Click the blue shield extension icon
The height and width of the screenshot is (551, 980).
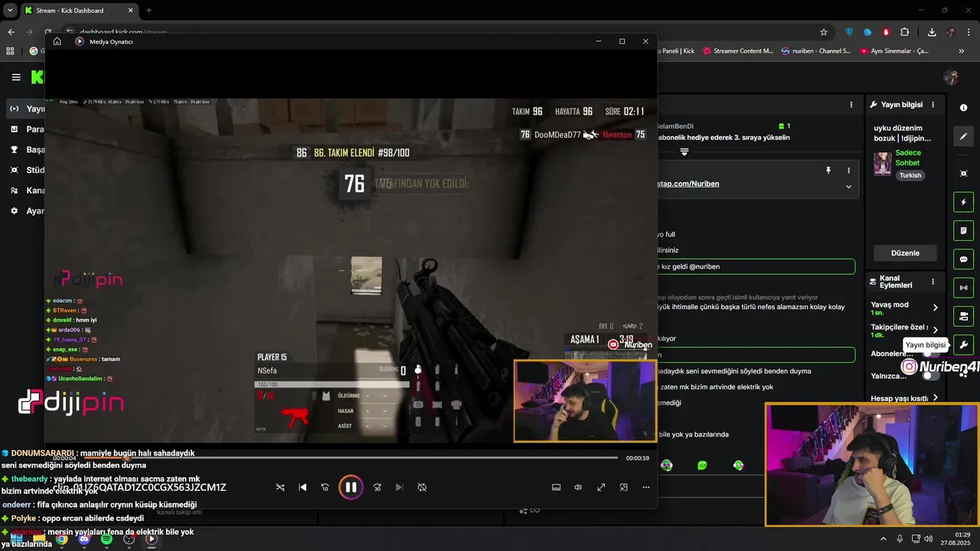click(849, 32)
